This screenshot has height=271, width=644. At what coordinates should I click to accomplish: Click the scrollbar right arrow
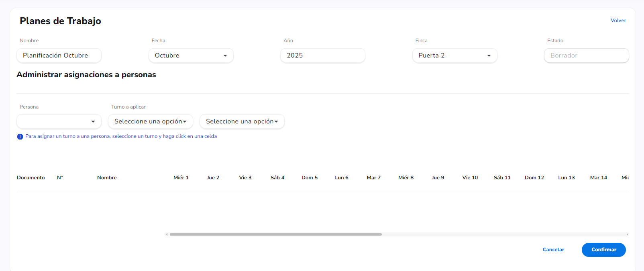coord(627,234)
